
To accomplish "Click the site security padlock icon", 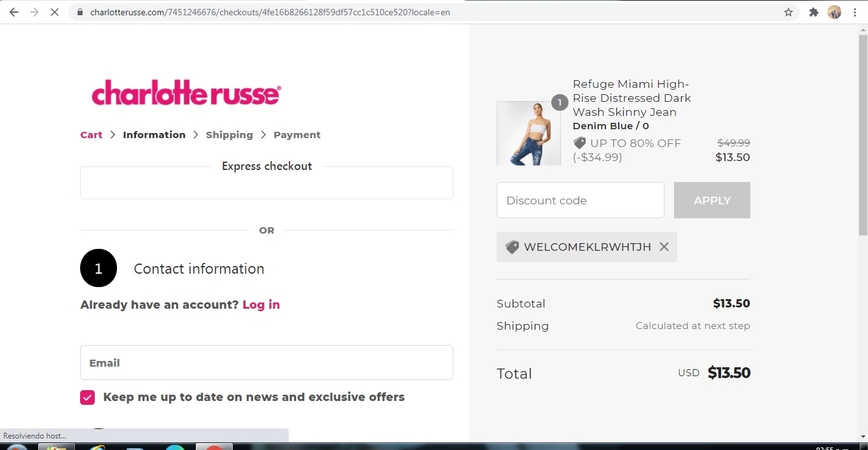I will pyautogui.click(x=79, y=11).
